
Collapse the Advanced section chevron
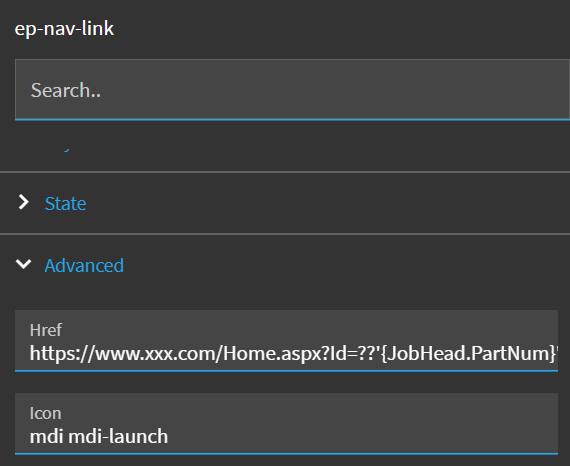[24, 264]
